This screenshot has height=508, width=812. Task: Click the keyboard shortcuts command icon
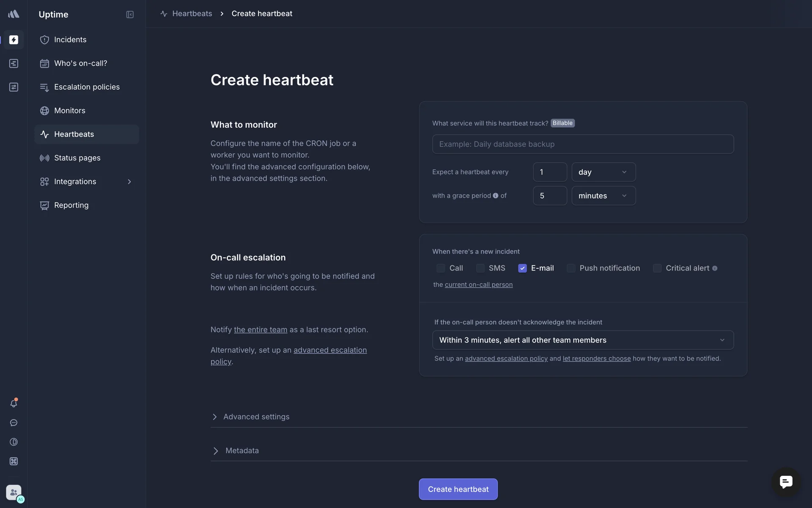click(x=14, y=461)
